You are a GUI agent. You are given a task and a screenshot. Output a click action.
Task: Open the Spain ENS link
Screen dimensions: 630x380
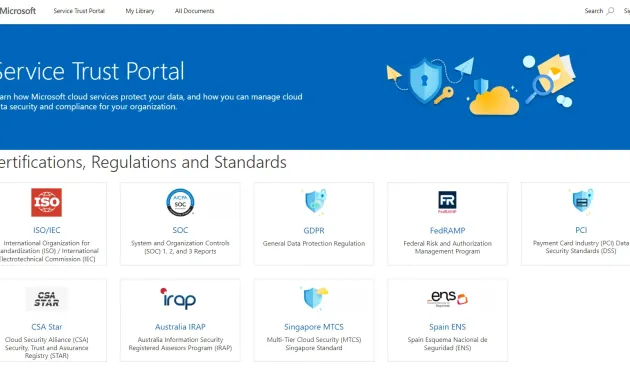(448, 327)
